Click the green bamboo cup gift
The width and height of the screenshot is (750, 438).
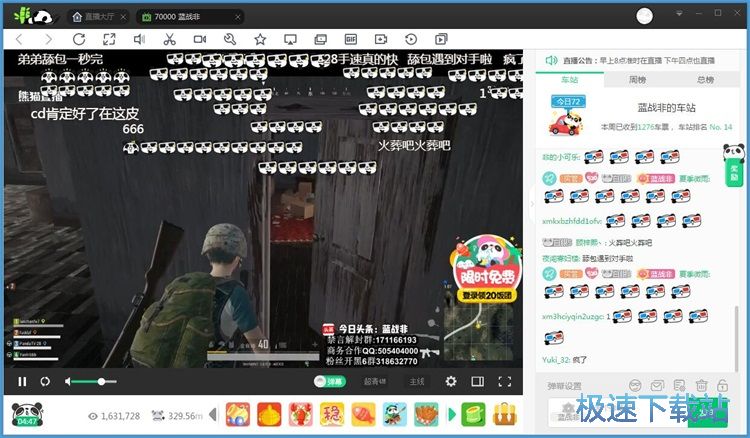coord(474,415)
